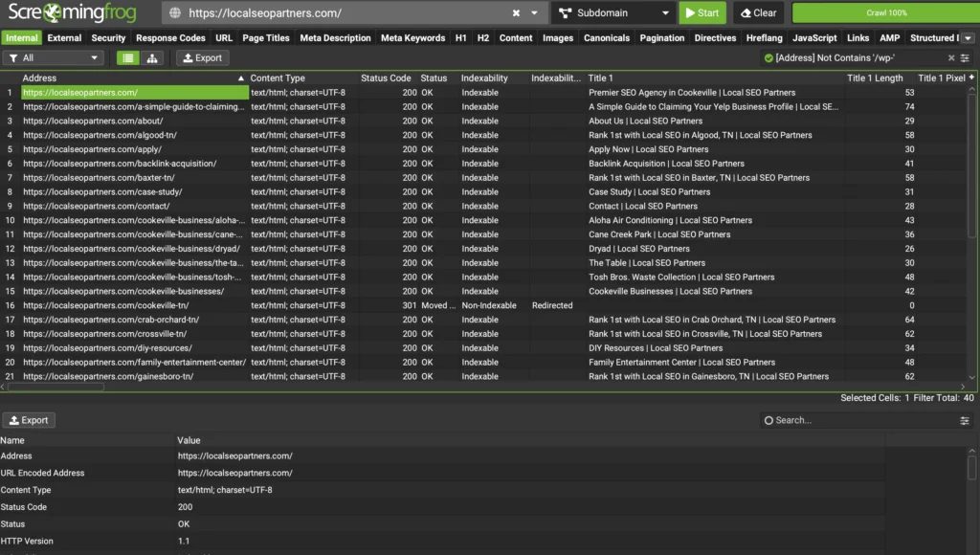This screenshot has height=555, width=980.
Task: Clear the URL field with its X icon
Action: (x=516, y=12)
